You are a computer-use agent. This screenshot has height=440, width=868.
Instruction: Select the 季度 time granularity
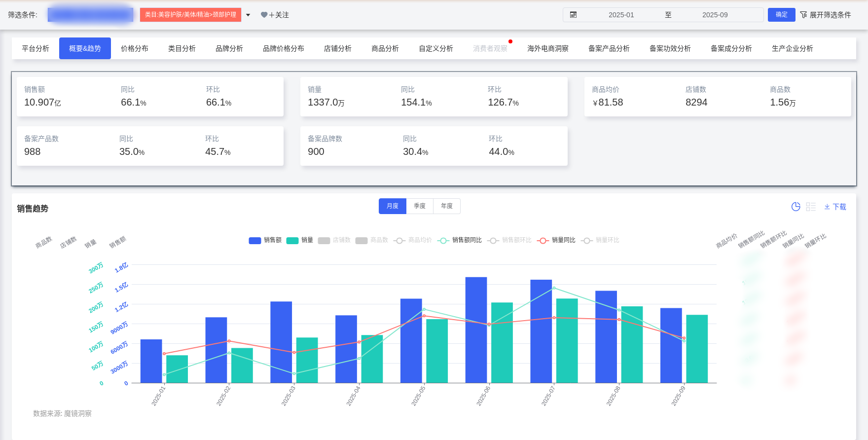click(420, 206)
